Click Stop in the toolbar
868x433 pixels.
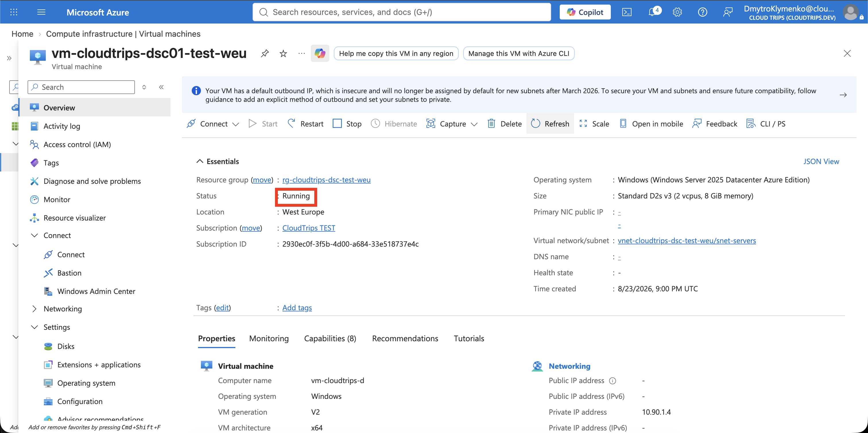point(347,124)
